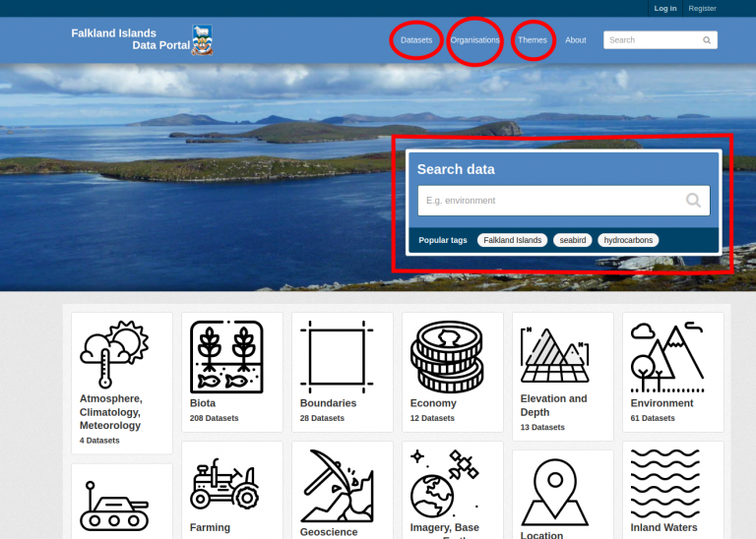Click the Falkland Islands crest logo
The height and width of the screenshot is (539, 756).
coord(202,39)
